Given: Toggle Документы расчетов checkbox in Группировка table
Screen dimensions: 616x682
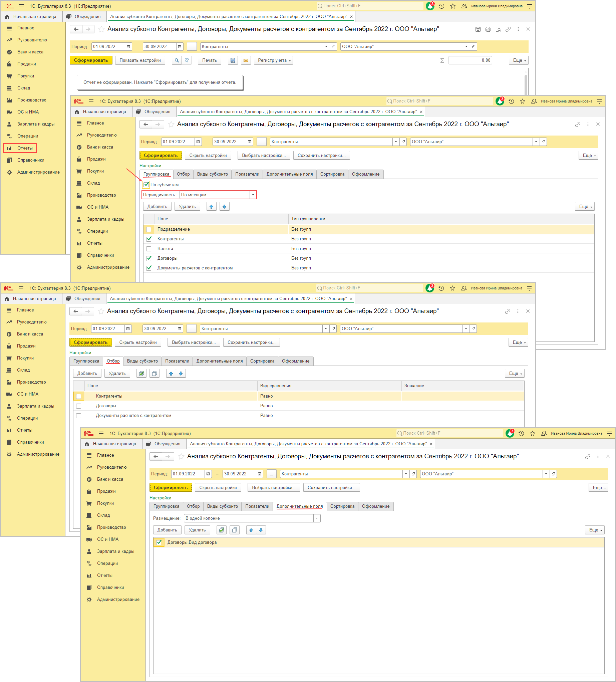Looking at the screenshot, I should click(x=149, y=268).
